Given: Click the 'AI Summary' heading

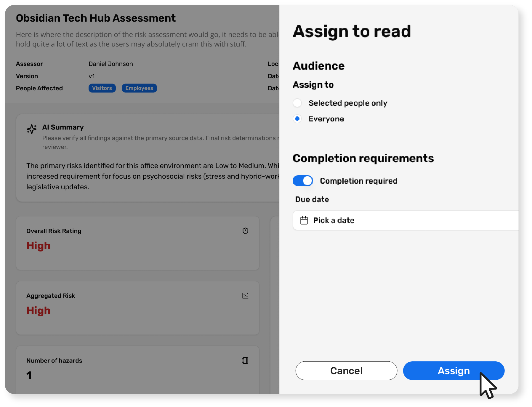Looking at the screenshot, I should coord(63,127).
